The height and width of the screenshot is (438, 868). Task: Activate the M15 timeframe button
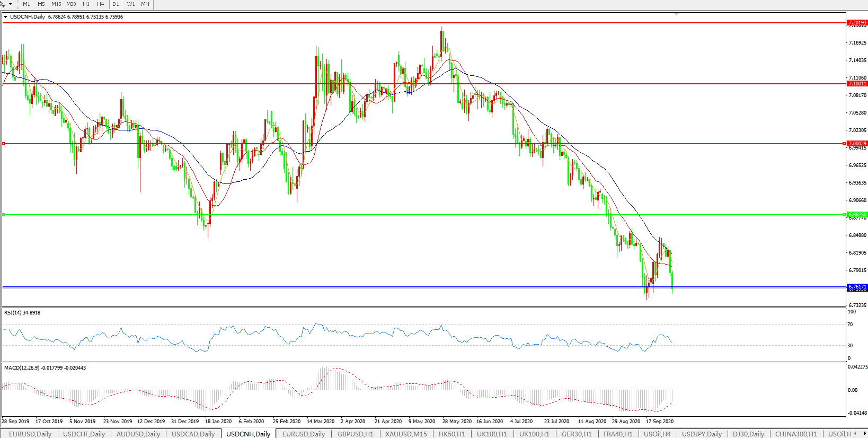point(56,4)
